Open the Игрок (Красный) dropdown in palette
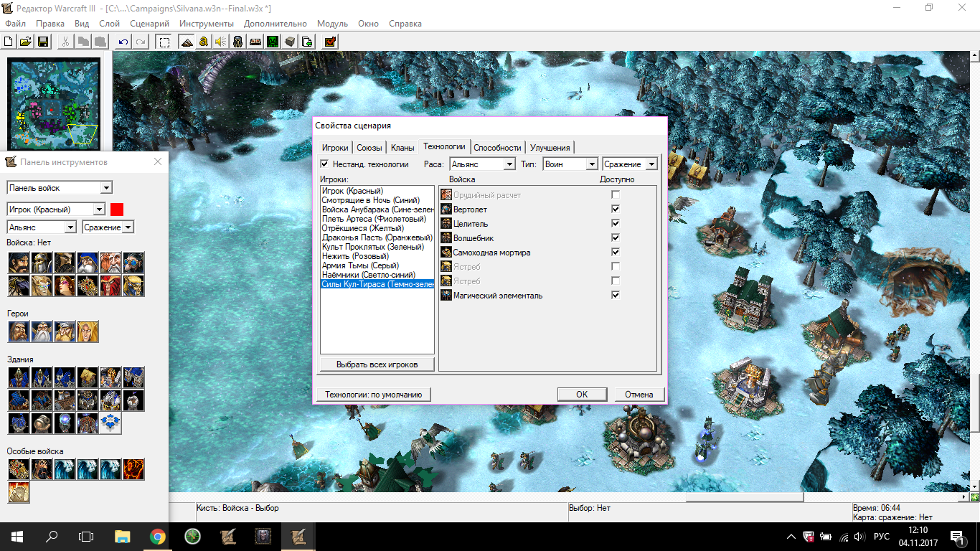Viewport: 980px width, 551px height. coord(56,209)
